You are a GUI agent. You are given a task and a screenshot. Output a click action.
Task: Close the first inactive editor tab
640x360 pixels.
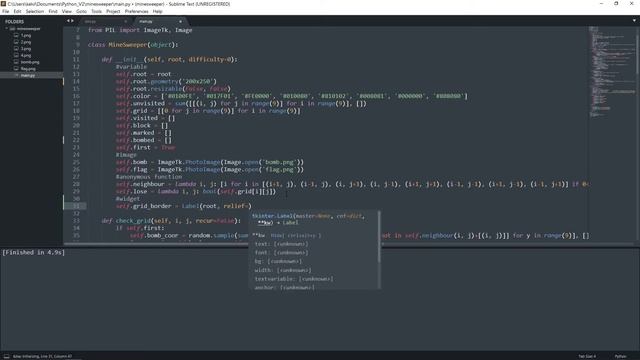(x=125, y=21)
